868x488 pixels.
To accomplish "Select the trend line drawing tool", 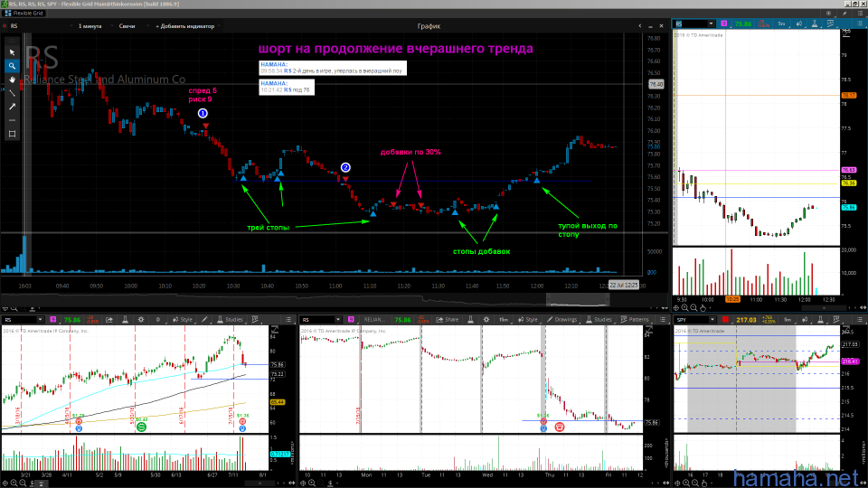I will click(x=12, y=93).
